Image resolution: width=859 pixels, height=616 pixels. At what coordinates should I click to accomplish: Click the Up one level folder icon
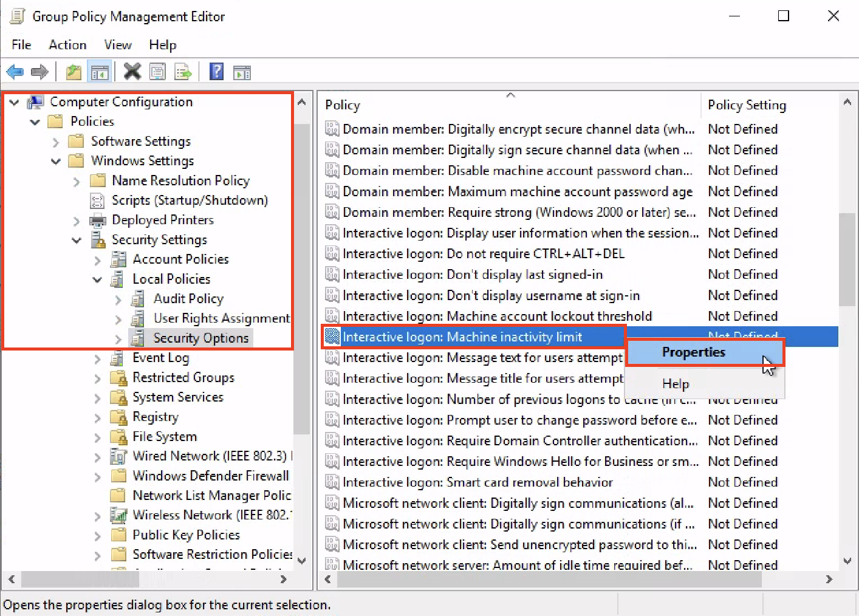74,72
